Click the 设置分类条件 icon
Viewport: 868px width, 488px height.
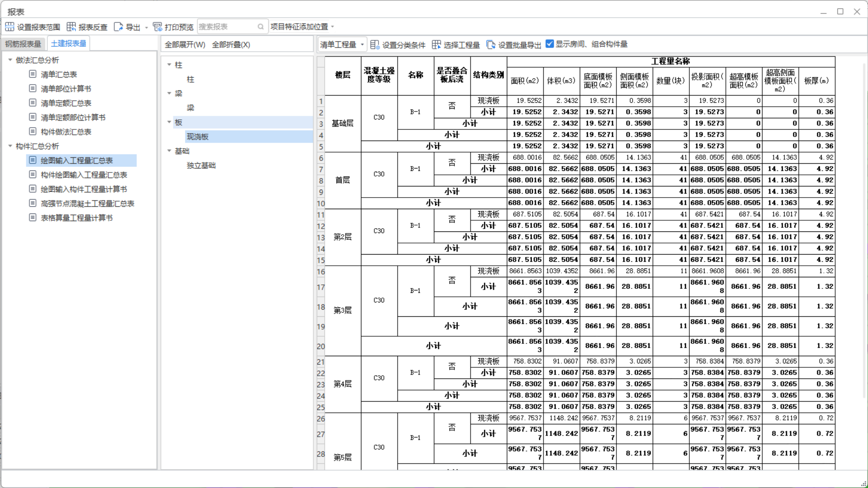375,45
